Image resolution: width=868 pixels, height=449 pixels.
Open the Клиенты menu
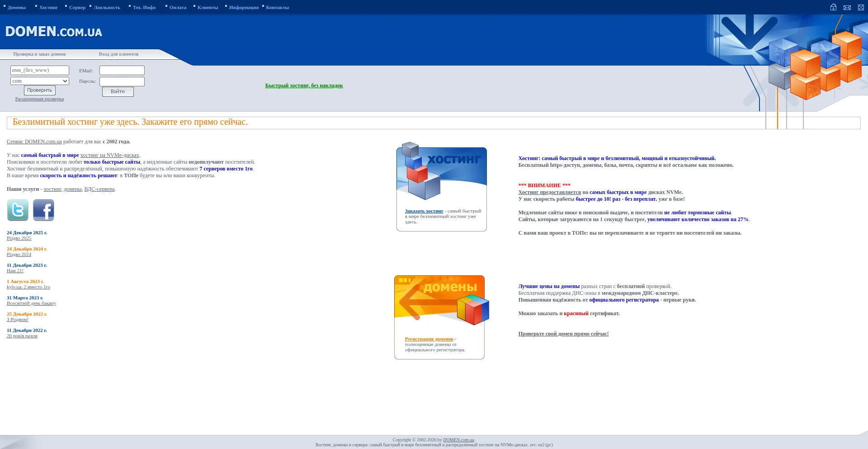pos(208,7)
